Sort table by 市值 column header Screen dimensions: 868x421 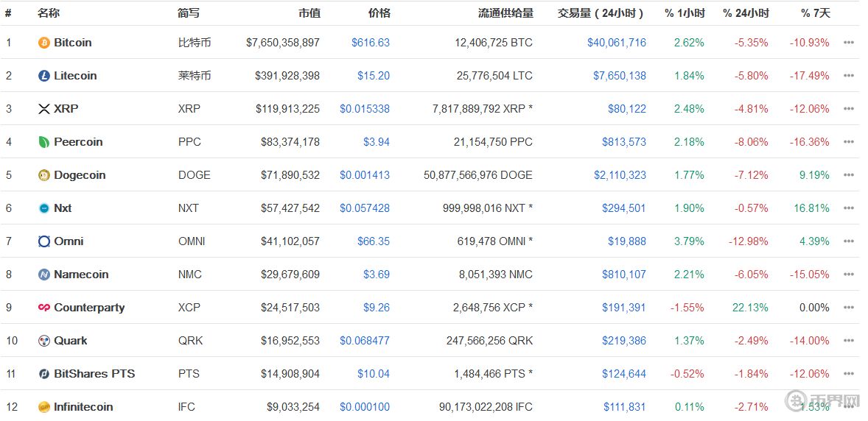tap(309, 13)
